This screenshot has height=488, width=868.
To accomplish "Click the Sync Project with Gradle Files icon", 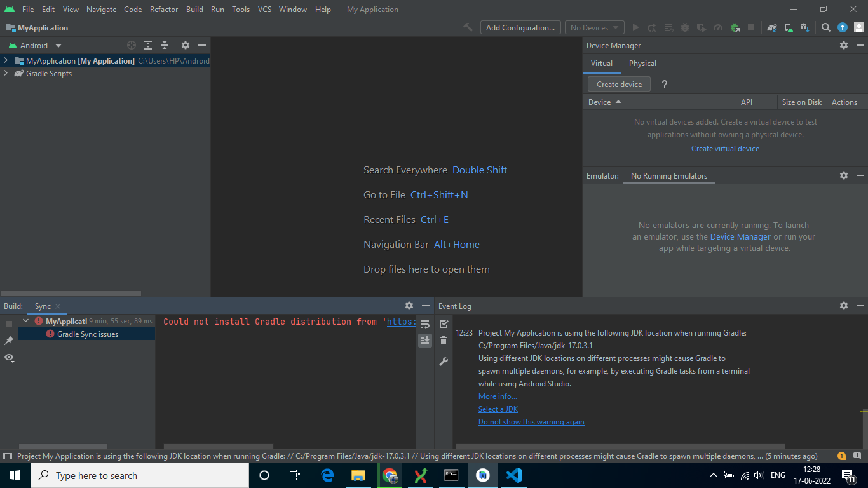I will pos(772,28).
